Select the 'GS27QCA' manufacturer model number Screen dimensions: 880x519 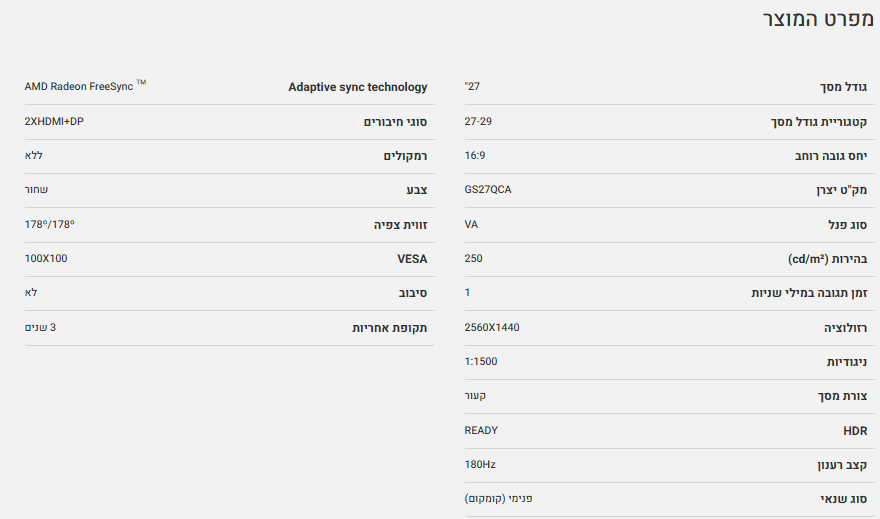pos(488,190)
